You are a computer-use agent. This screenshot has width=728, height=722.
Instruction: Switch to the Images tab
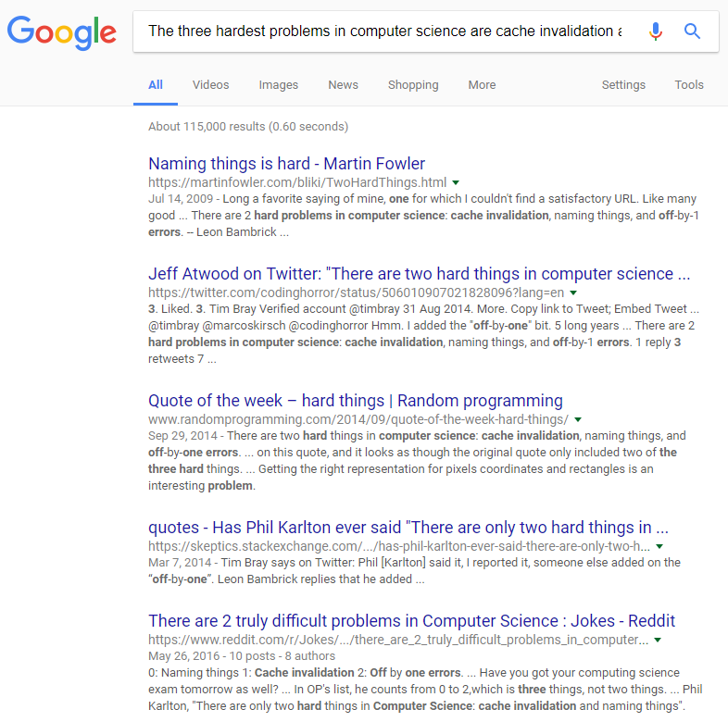pyautogui.click(x=279, y=85)
